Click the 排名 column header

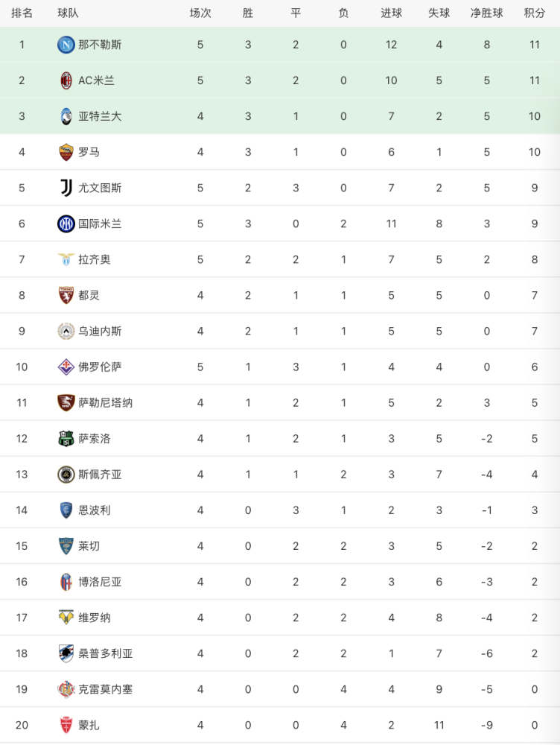pyautogui.click(x=22, y=13)
